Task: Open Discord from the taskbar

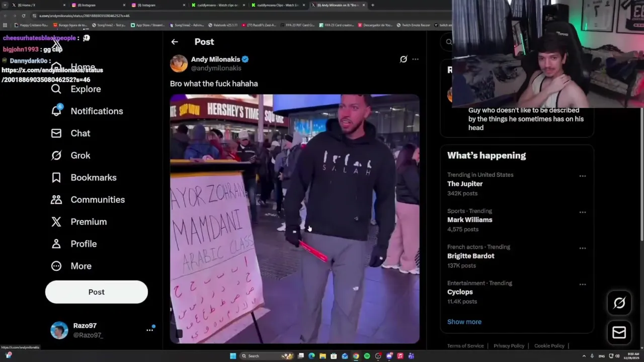Action: pos(389,356)
